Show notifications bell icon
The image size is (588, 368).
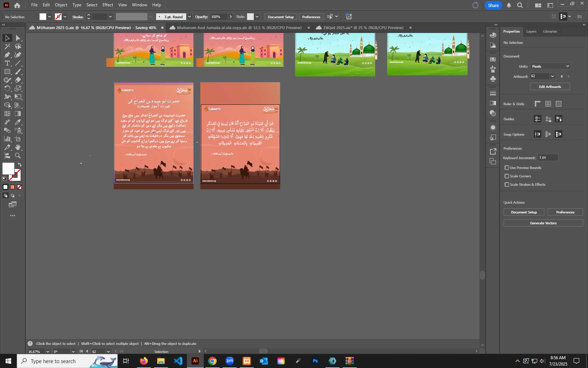click(x=509, y=5)
